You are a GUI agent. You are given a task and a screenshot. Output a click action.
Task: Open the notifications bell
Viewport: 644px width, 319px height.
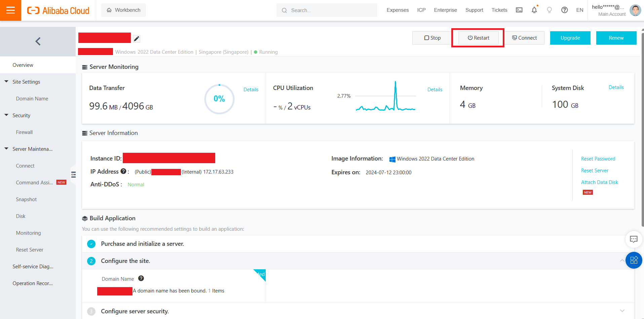[534, 10]
